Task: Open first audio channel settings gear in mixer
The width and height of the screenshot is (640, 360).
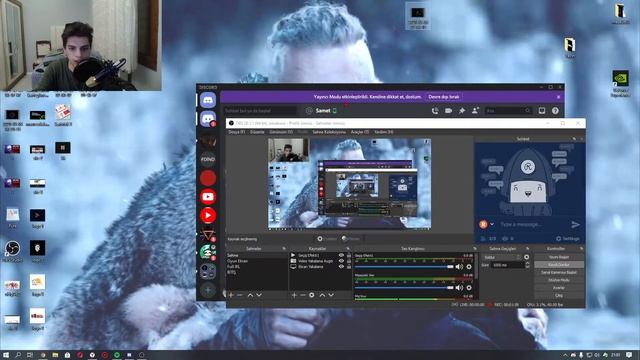Action: [x=469, y=267]
